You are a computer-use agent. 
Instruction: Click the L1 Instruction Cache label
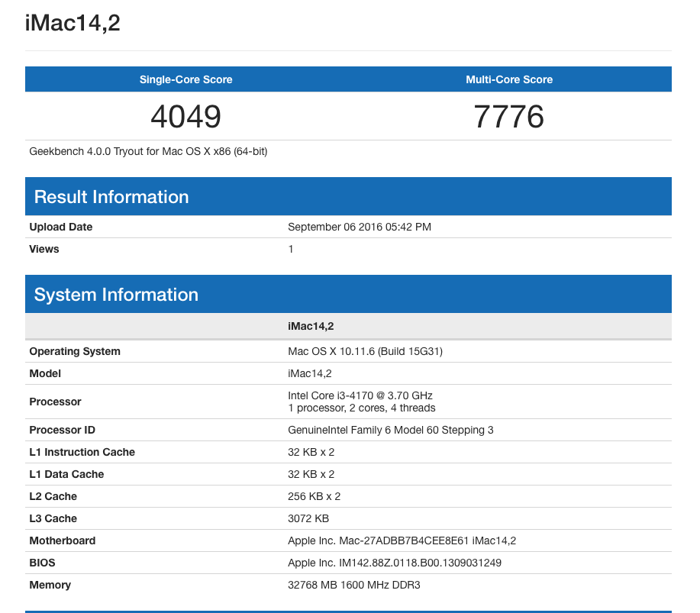pyautogui.click(x=82, y=452)
